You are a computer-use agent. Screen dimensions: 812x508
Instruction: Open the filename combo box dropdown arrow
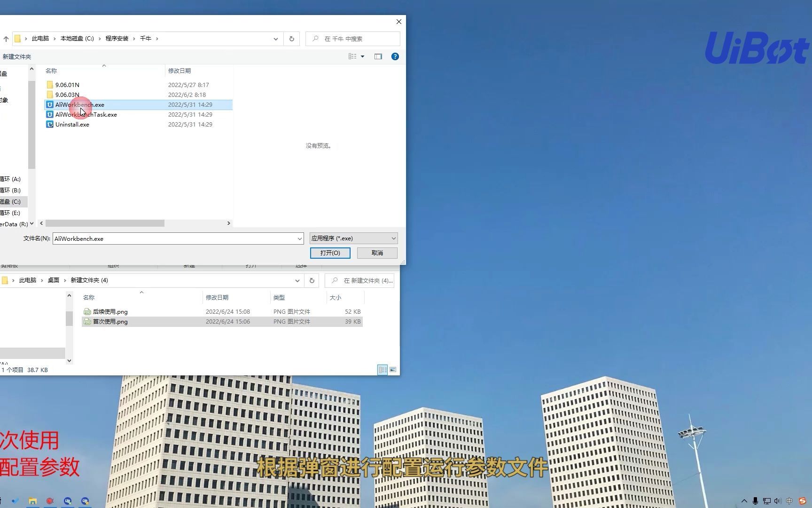pos(299,239)
